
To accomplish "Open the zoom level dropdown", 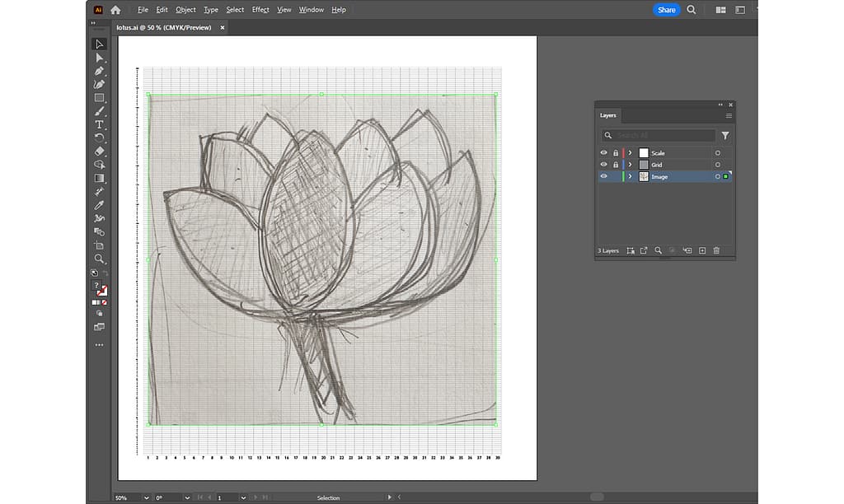I will pos(146,497).
